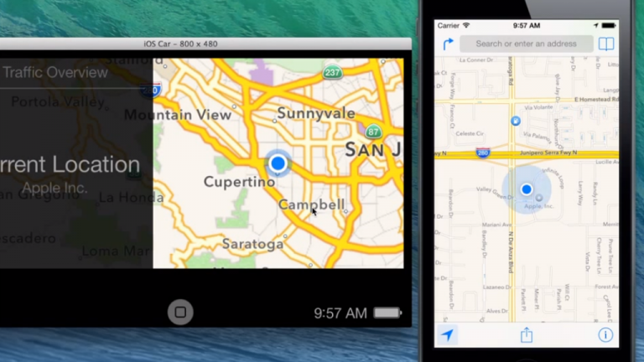Click the SAN J city label on car map
Image resolution: width=644 pixels, height=362 pixels.
click(x=373, y=149)
